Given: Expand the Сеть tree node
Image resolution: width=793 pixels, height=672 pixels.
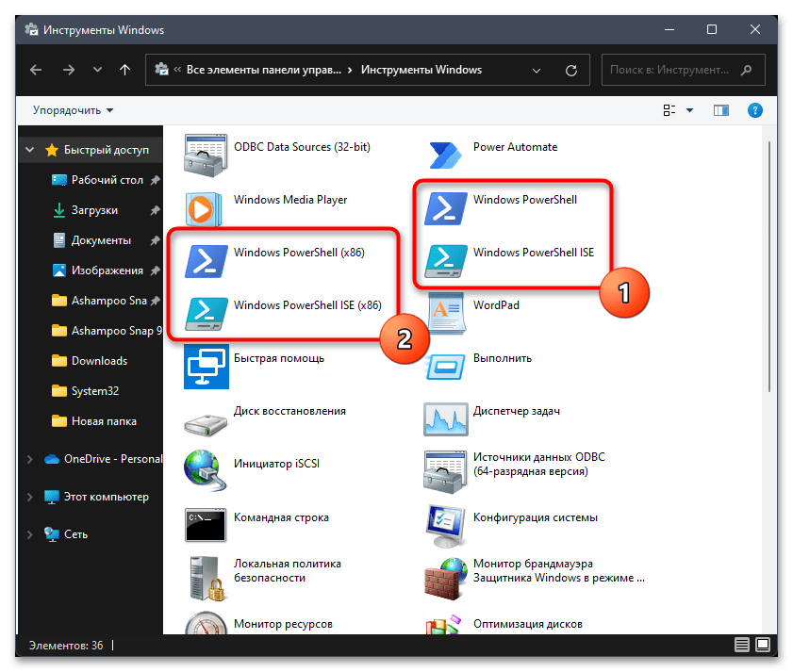Looking at the screenshot, I should 30,534.
